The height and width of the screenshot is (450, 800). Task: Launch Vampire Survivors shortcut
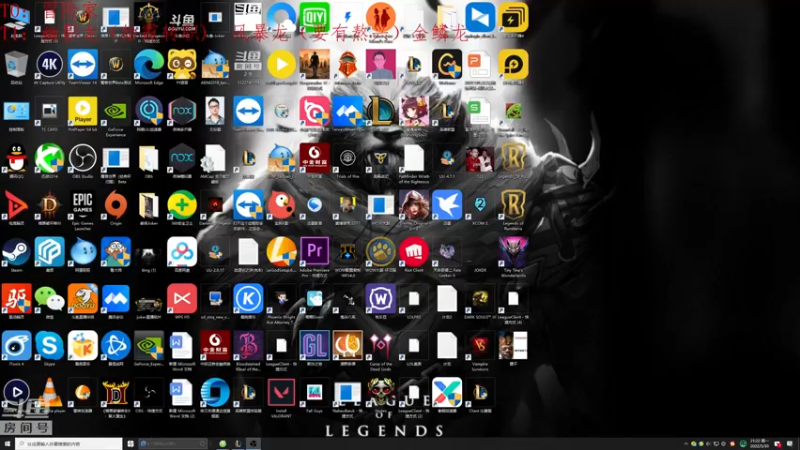(480, 346)
